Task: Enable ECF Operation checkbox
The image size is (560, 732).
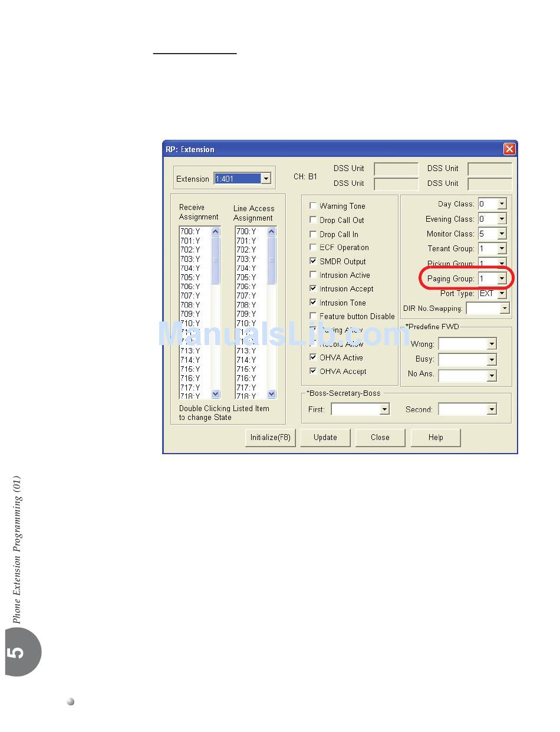Action: click(x=314, y=248)
